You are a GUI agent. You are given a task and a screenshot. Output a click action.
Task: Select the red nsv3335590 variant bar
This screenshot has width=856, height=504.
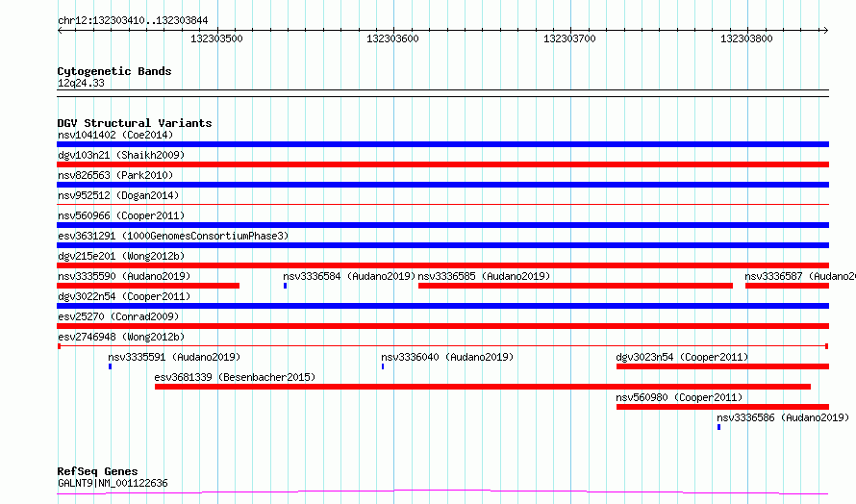(x=148, y=286)
